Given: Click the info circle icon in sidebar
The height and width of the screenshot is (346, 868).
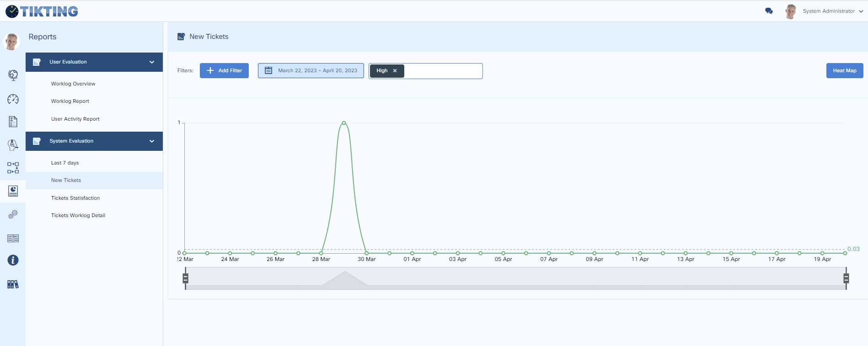Looking at the screenshot, I should coord(13,260).
